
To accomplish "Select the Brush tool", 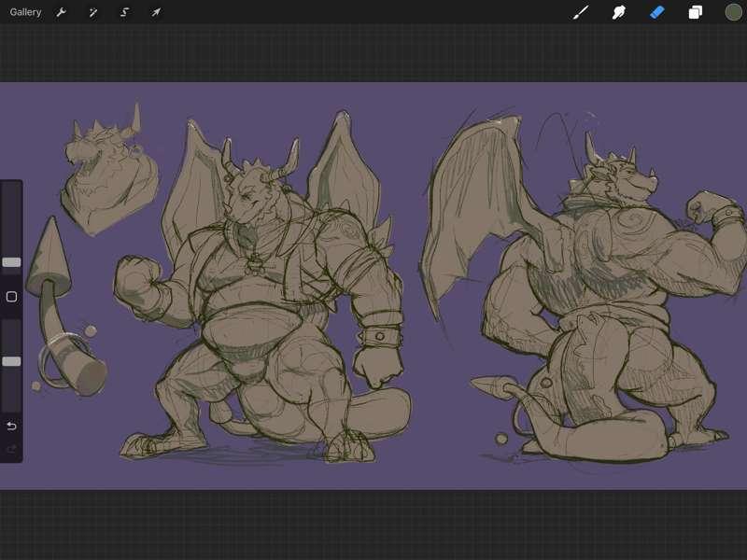I will 581,12.
